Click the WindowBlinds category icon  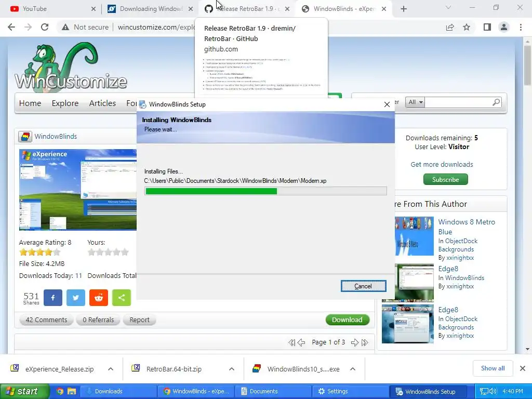coord(25,137)
